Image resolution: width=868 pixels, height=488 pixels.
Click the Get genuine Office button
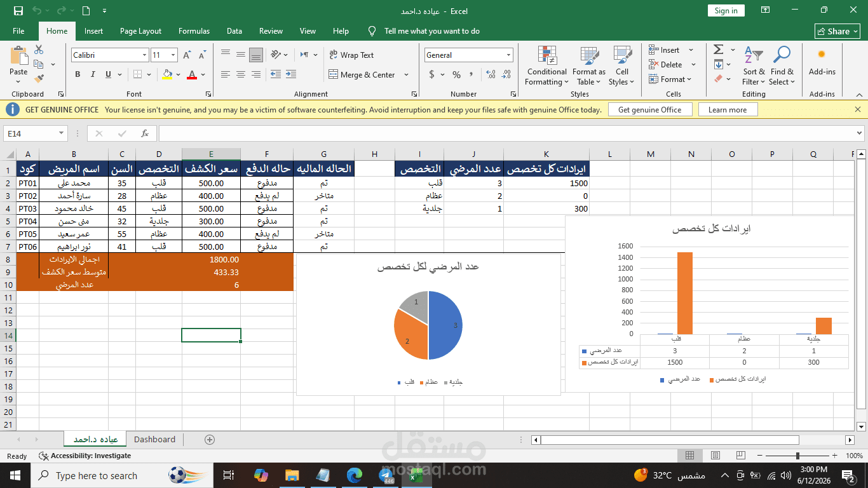(649, 110)
